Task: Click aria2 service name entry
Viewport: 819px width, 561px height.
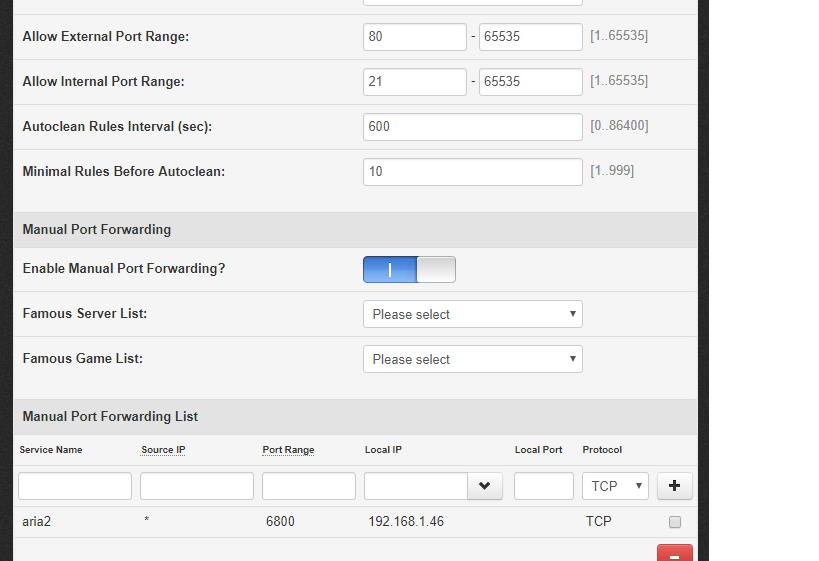Action: (37, 521)
